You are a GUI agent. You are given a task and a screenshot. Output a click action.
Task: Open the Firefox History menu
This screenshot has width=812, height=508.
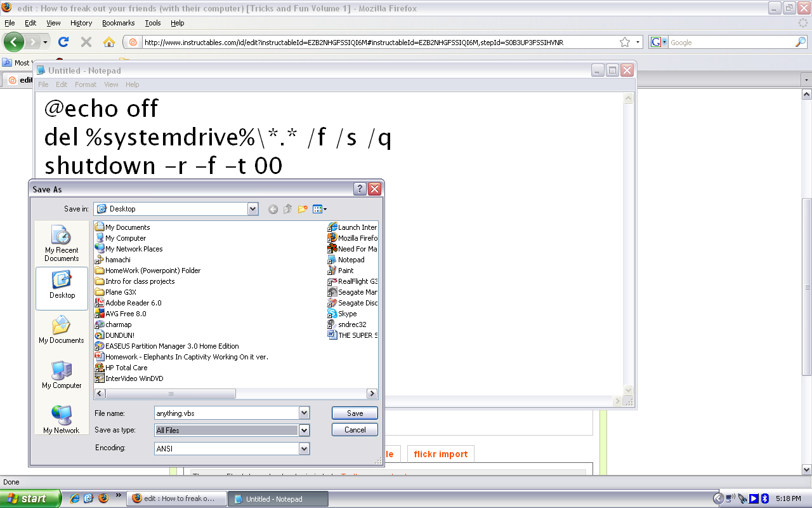[x=81, y=23]
